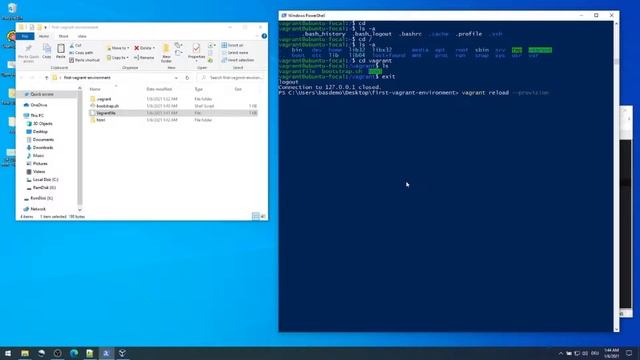Image resolution: width=640 pixels, height=360 pixels.
Task: Click the Copy icon in Clipboard group
Action: click(47, 51)
